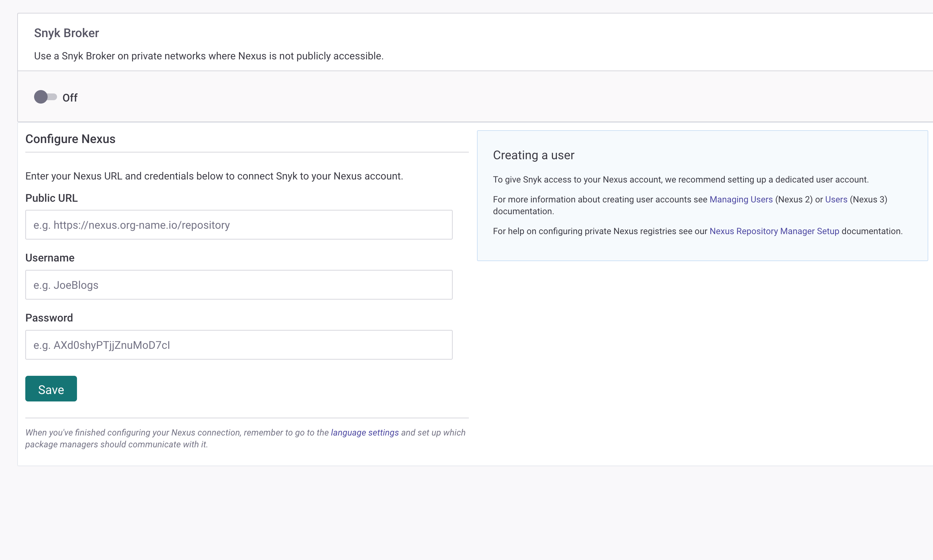Click the 'Off' label beside the toggle
The width and height of the screenshot is (933, 560).
[70, 98]
